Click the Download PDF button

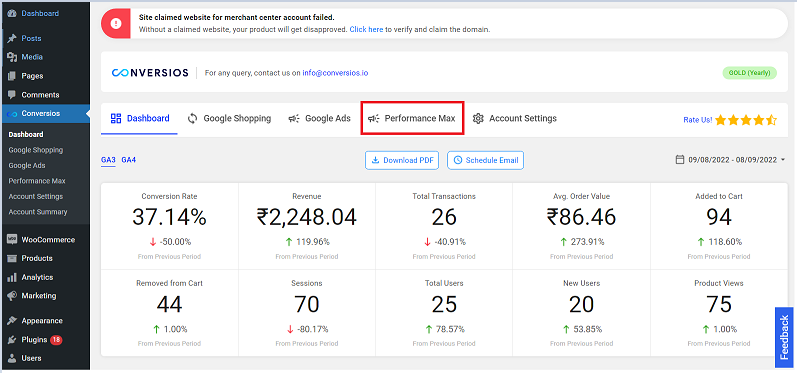click(402, 160)
